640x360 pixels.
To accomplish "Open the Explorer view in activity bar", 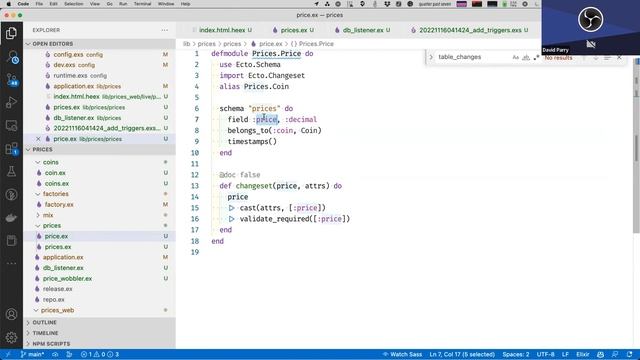I will [x=11, y=33].
